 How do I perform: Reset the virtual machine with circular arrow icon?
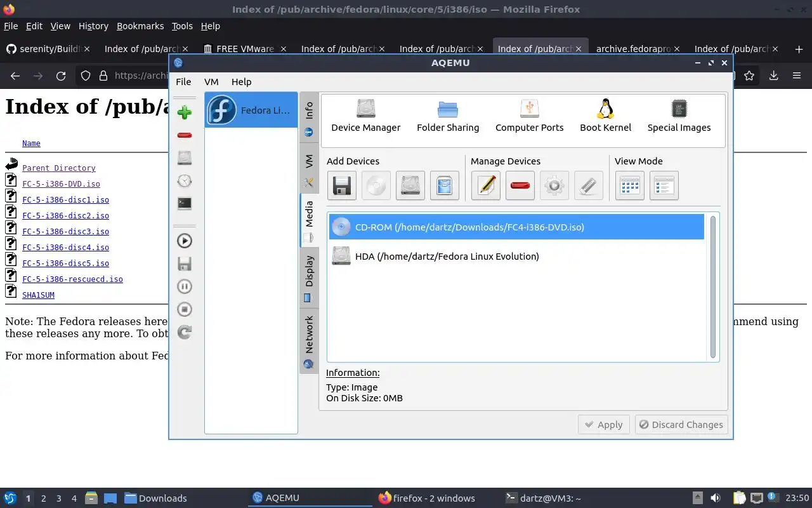[x=185, y=332]
